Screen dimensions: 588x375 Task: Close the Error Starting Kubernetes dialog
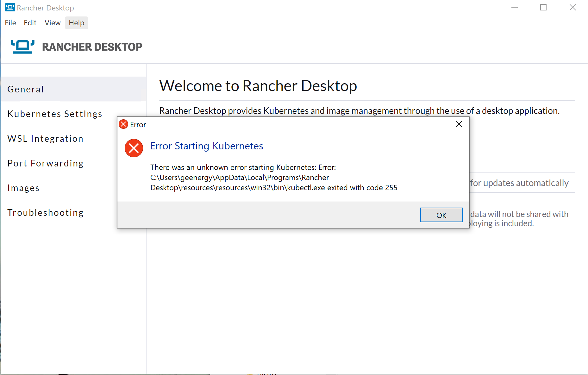pyautogui.click(x=459, y=124)
